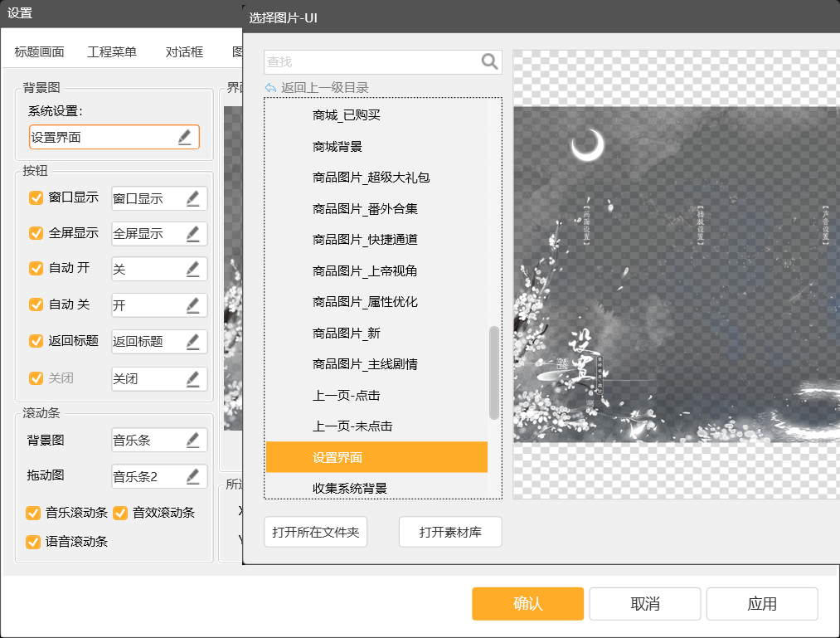Open the 对话框 tab
Screen dimensions: 840x638
click(184, 52)
